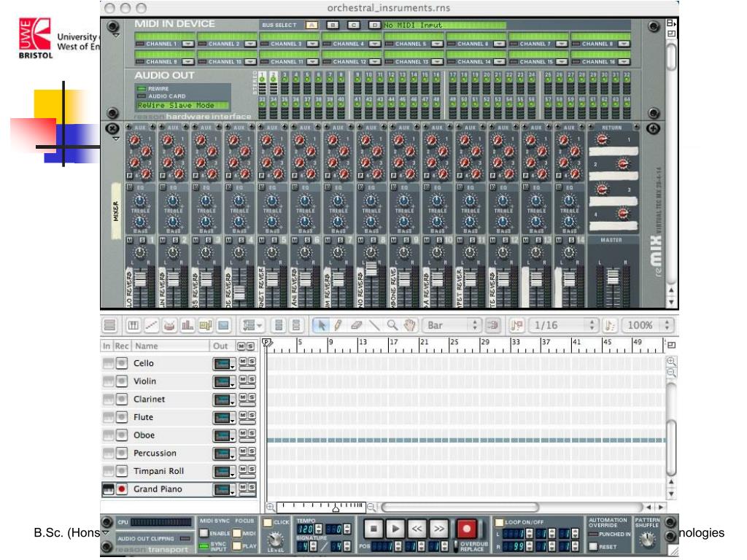Fast forward the song position
The height and width of the screenshot is (560, 747).
coord(438,529)
